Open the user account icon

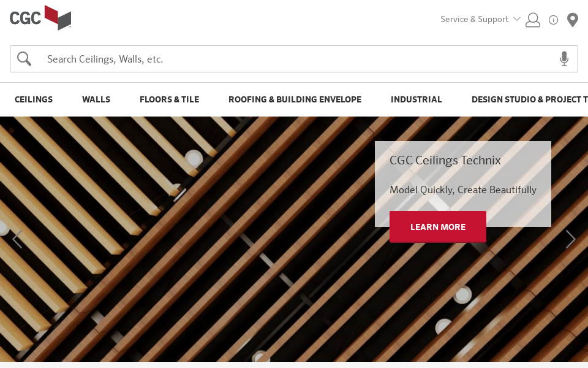pyautogui.click(x=532, y=20)
